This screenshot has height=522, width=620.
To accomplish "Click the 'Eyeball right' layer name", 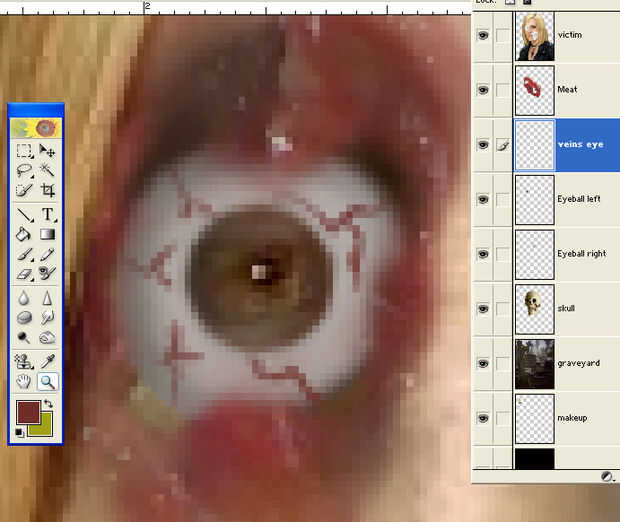I will 582,254.
